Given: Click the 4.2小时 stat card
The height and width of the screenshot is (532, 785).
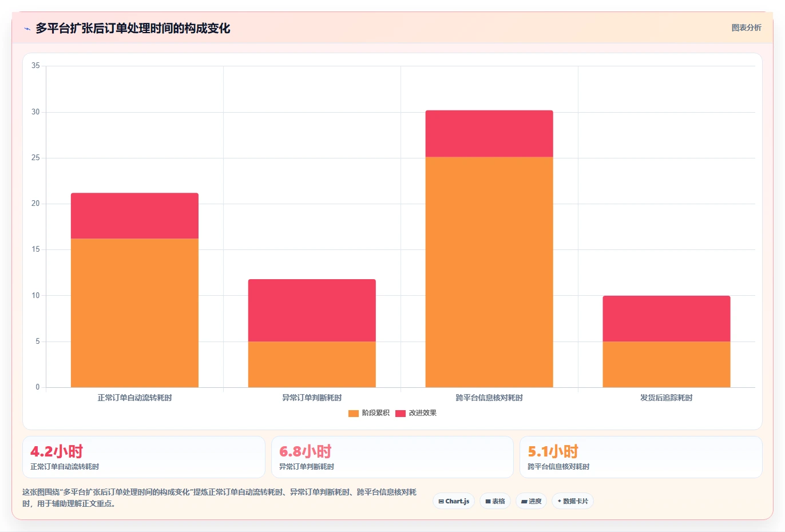Looking at the screenshot, I should click(x=144, y=457).
